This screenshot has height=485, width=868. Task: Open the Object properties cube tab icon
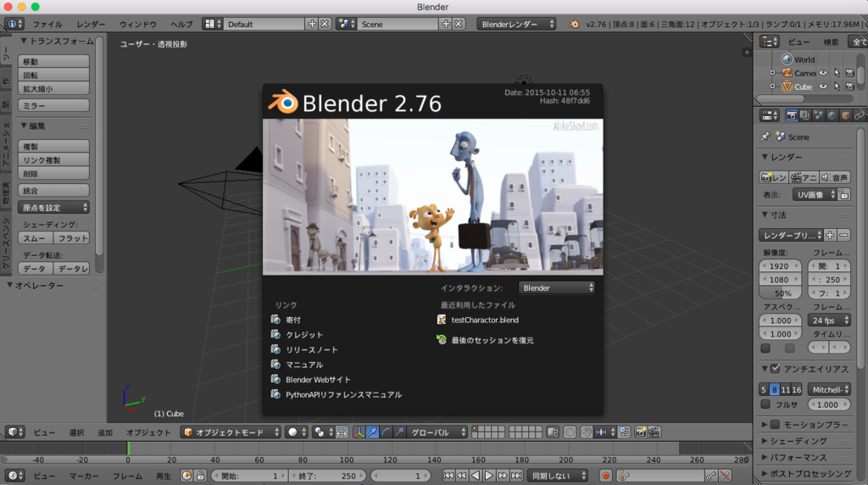(x=845, y=115)
